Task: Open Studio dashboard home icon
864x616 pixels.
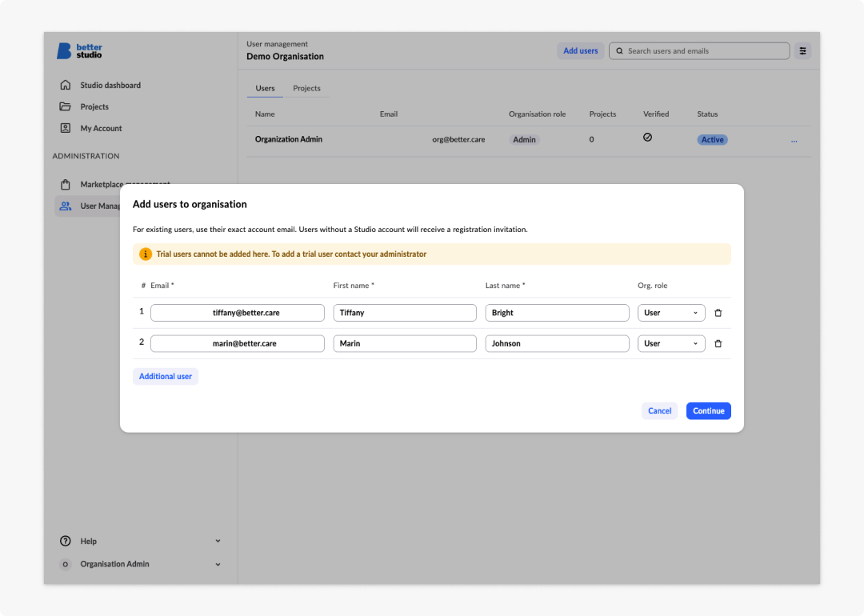Action: [x=66, y=85]
